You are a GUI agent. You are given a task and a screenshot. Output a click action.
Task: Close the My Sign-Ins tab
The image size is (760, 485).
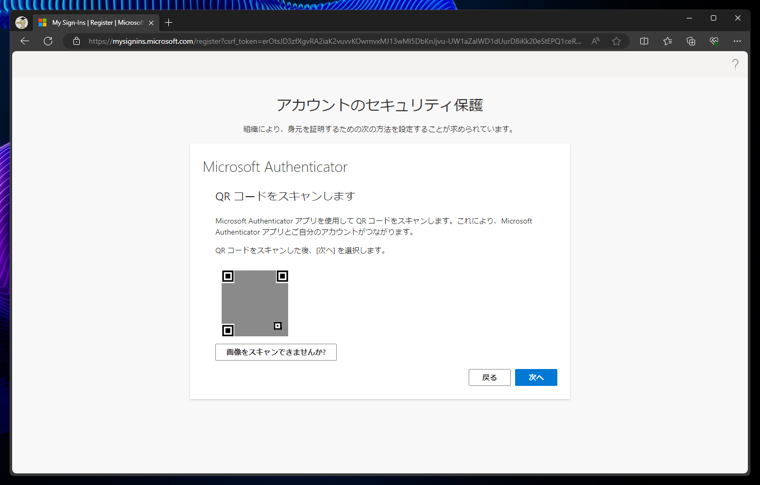pyautogui.click(x=151, y=23)
